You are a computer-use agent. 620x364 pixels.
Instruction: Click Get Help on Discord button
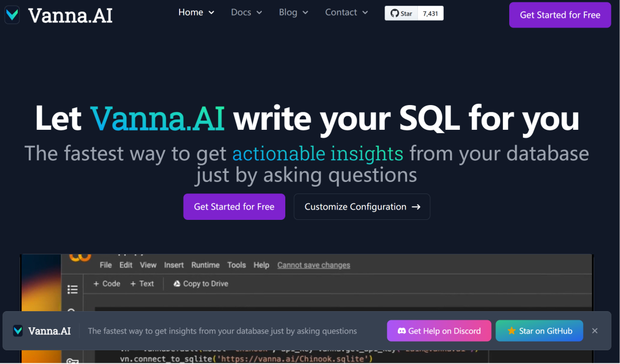pyautogui.click(x=439, y=331)
